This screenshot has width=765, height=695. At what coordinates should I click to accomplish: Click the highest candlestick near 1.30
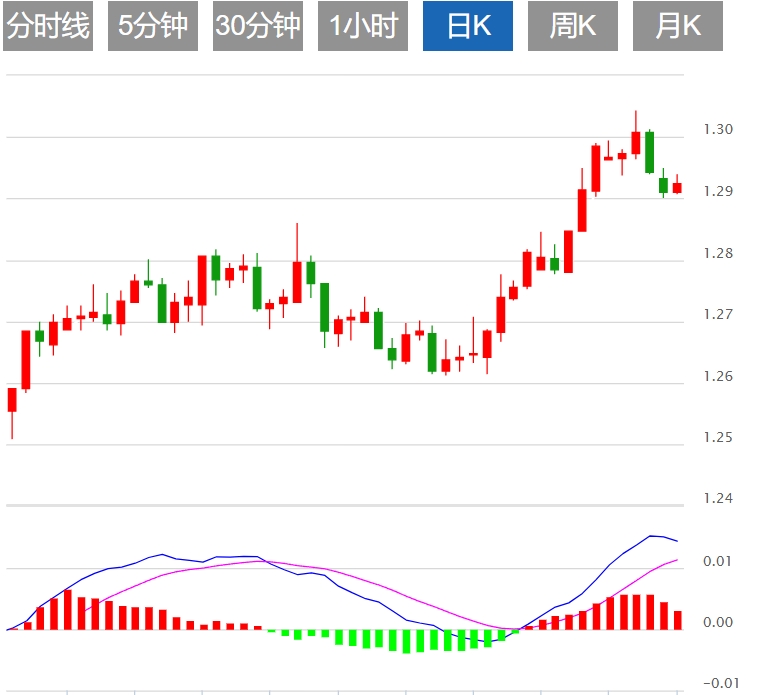coord(636,142)
